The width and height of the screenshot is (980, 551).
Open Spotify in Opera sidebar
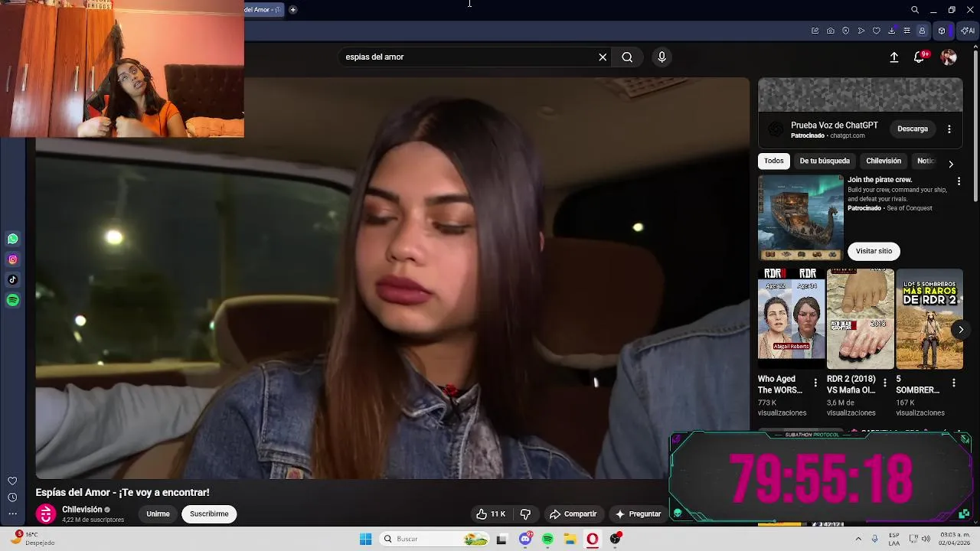pyautogui.click(x=12, y=301)
